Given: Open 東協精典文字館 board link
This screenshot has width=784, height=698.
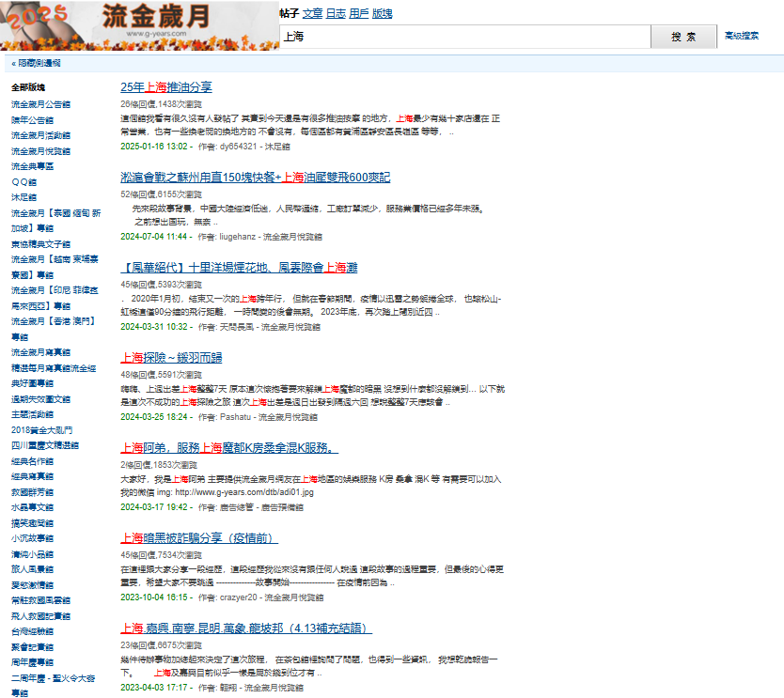Looking at the screenshot, I should coord(41,244).
